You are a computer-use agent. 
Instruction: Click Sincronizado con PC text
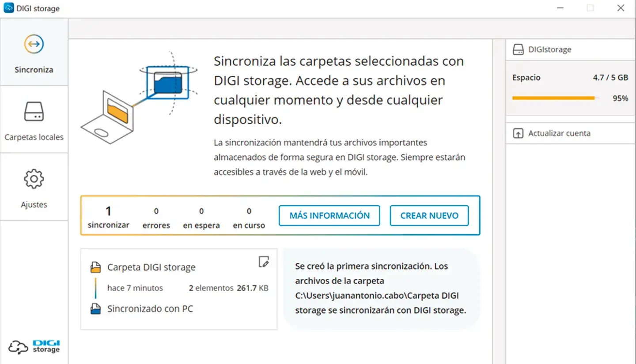tap(150, 309)
